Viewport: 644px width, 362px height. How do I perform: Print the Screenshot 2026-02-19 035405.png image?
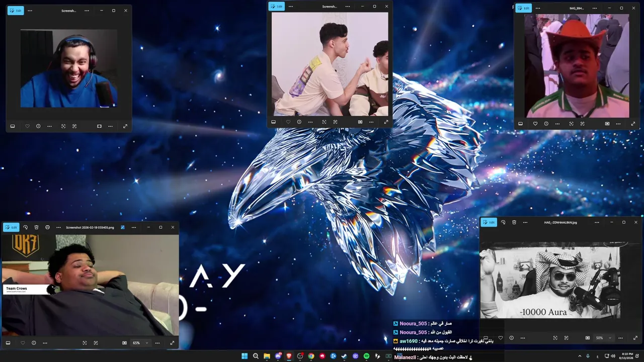pos(47,227)
